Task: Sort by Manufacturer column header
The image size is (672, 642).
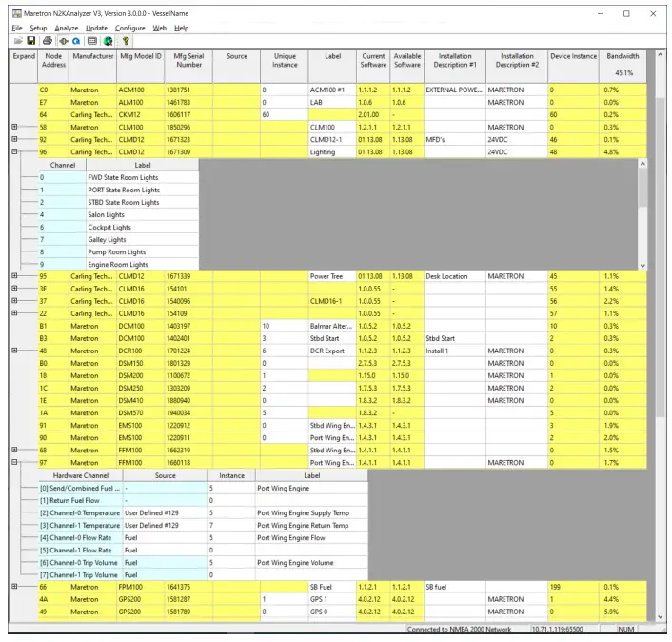Action: pos(93,66)
